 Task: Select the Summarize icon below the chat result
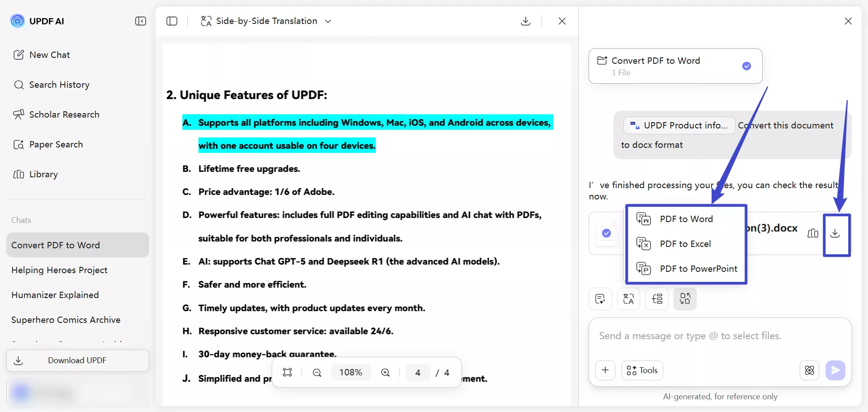pyautogui.click(x=600, y=299)
